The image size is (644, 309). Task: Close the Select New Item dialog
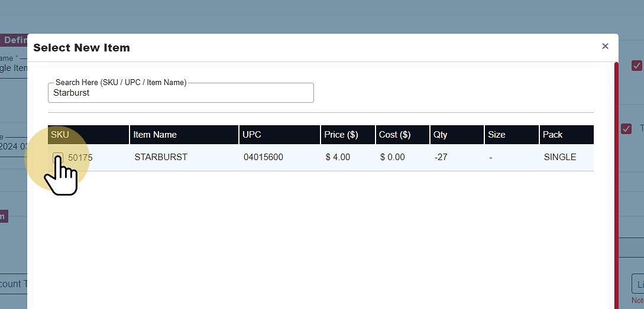pos(605,46)
